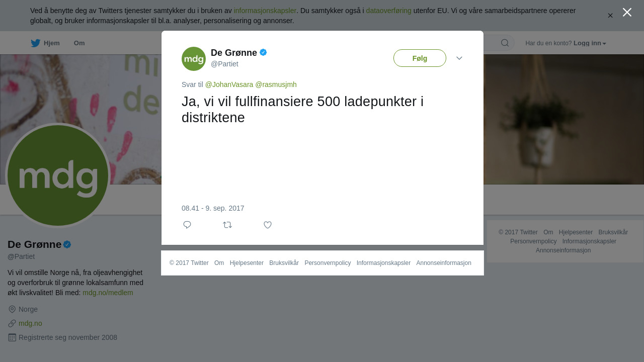Click the Twitter bird Hjem icon
The height and width of the screenshot is (362, 644).
tap(35, 43)
